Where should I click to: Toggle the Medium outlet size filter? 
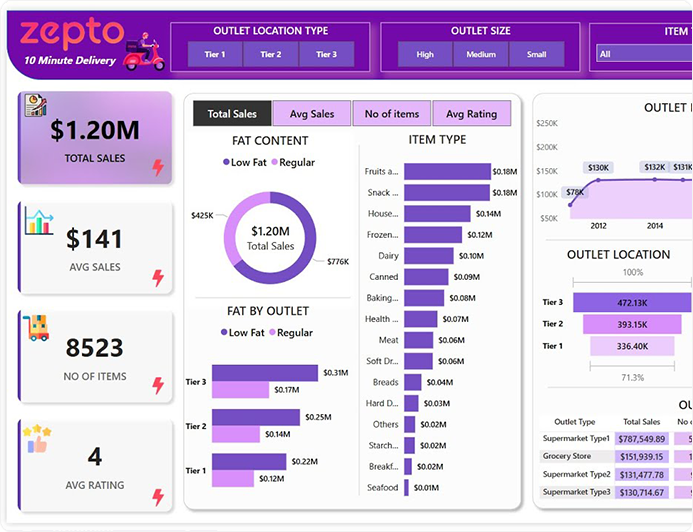click(x=481, y=54)
